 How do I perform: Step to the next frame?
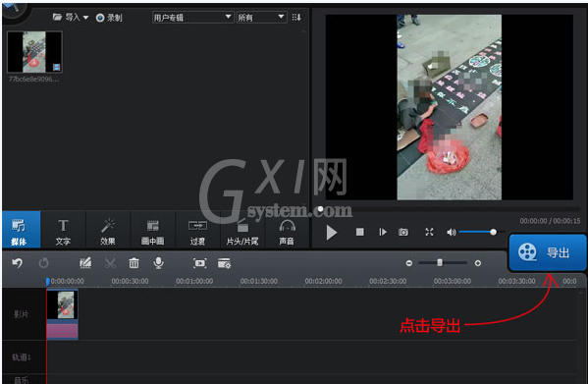coord(383,232)
